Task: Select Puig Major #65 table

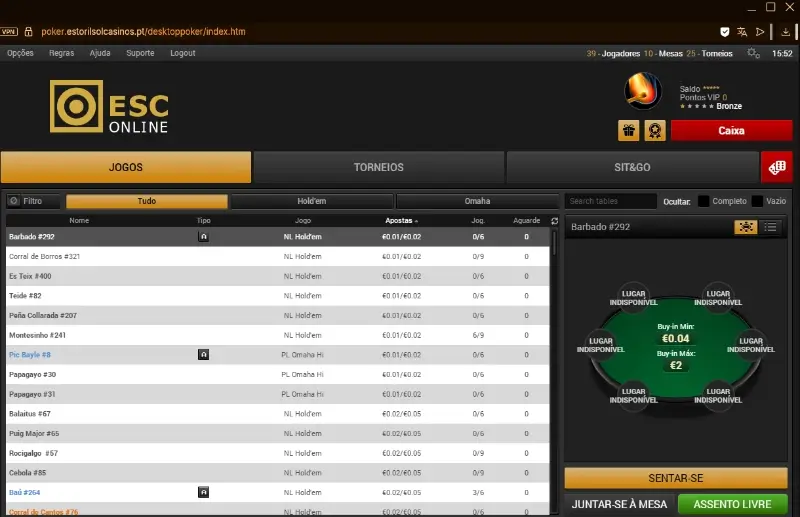Action: click(x=278, y=433)
